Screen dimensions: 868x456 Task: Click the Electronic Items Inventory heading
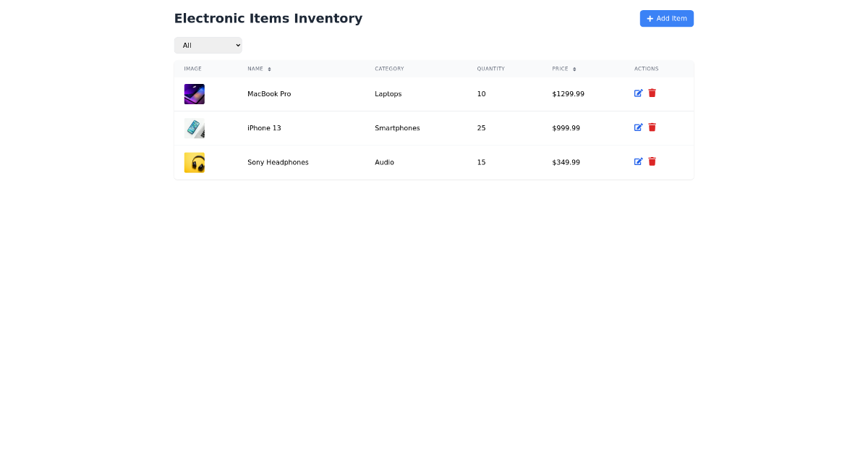click(x=268, y=17)
